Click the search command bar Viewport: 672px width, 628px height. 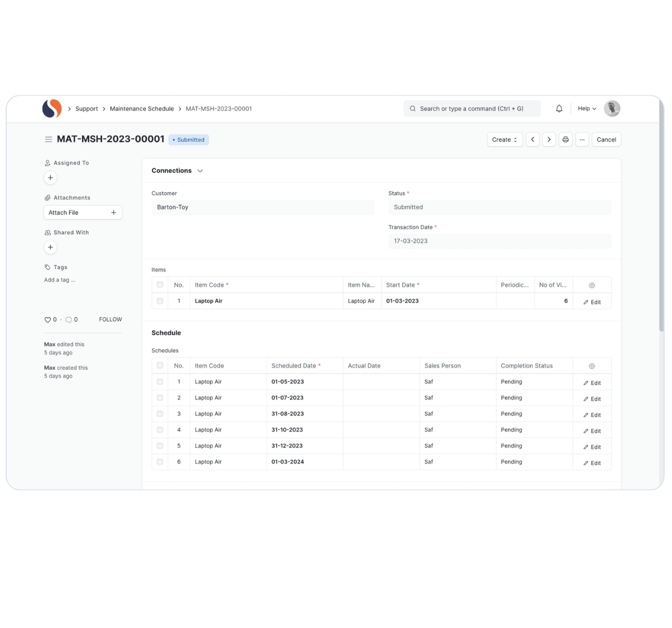click(472, 109)
